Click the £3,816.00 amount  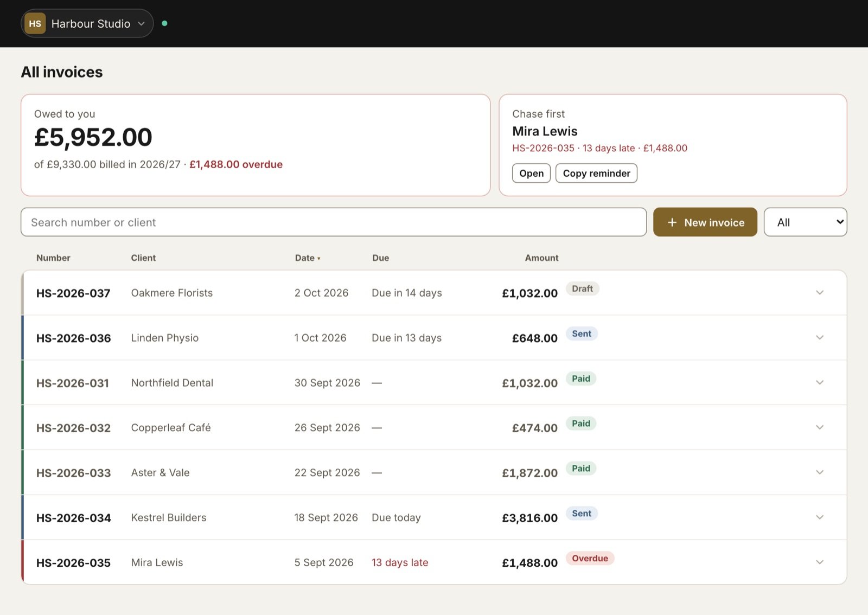[x=529, y=518]
